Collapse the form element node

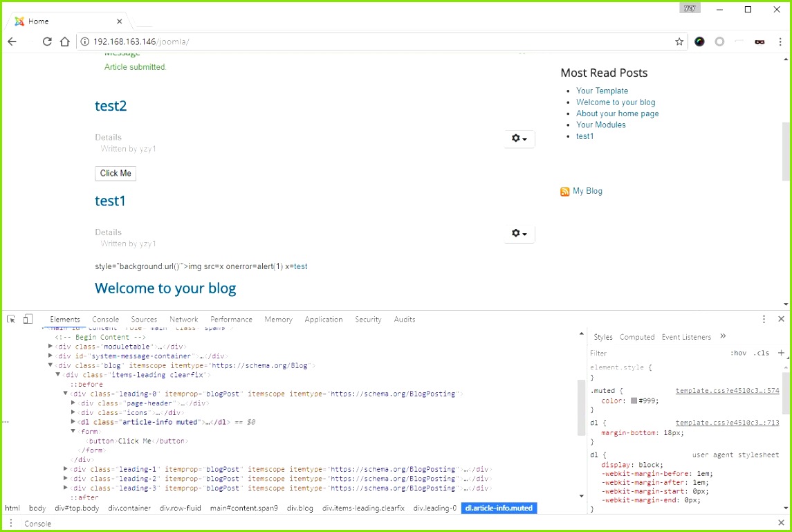coord(73,431)
